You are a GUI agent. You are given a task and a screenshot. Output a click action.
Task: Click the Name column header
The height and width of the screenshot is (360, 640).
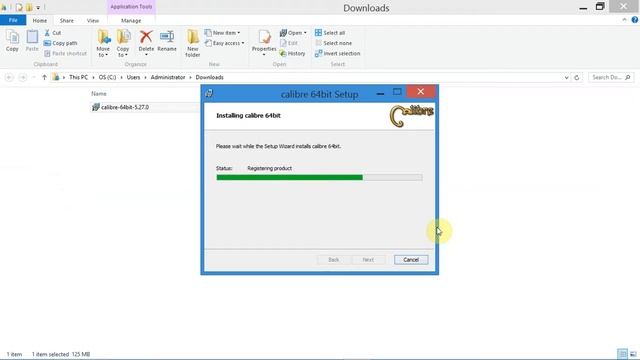pos(99,93)
